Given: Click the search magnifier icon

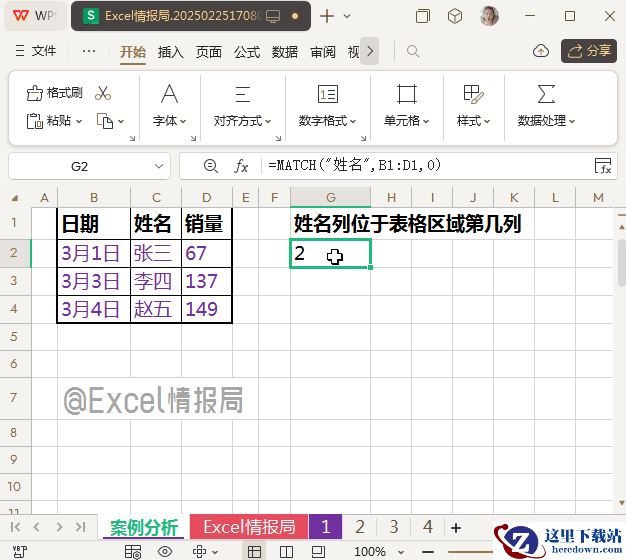Looking at the screenshot, I should (x=412, y=51).
